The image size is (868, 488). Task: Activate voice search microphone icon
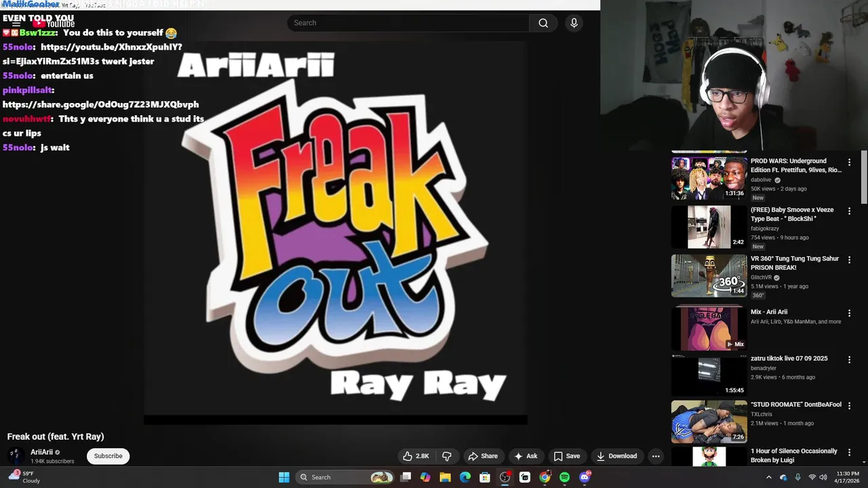[574, 23]
